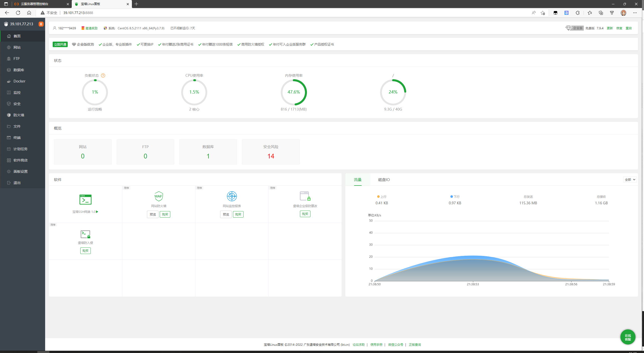Image resolution: width=644 pixels, height=353 pixels.
Task: Click the 网站监控报表 radar icon
Action: click(x=232, y=196)
